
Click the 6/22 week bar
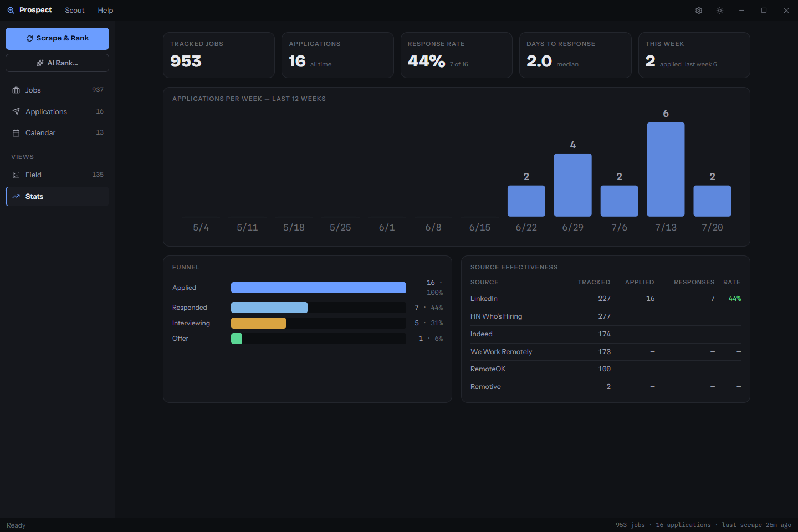(526, 201)
